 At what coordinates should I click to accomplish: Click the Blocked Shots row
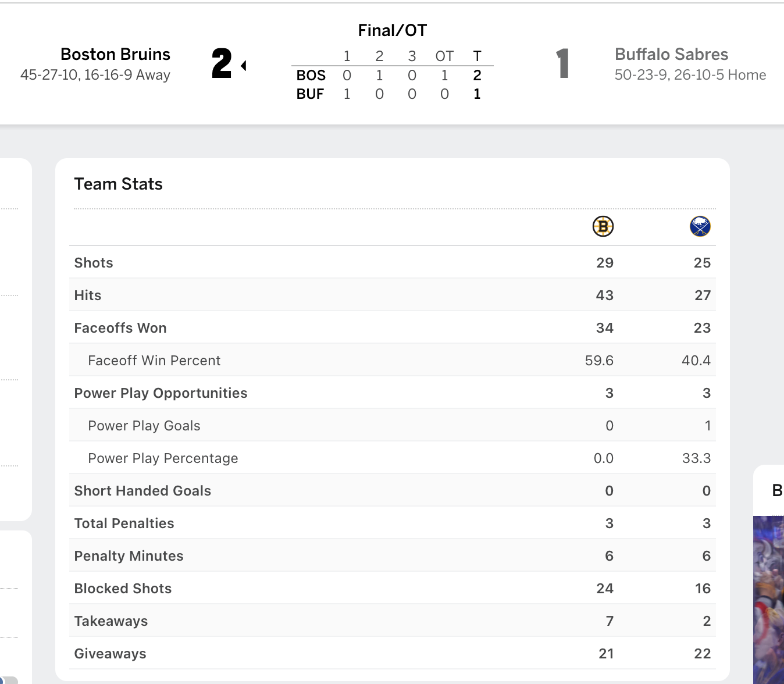(393, 588)
